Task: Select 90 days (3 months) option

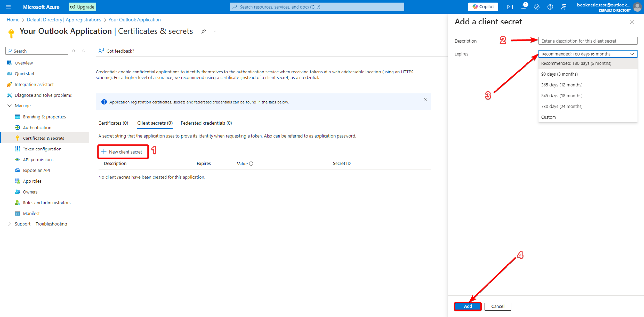Action: 588,74
